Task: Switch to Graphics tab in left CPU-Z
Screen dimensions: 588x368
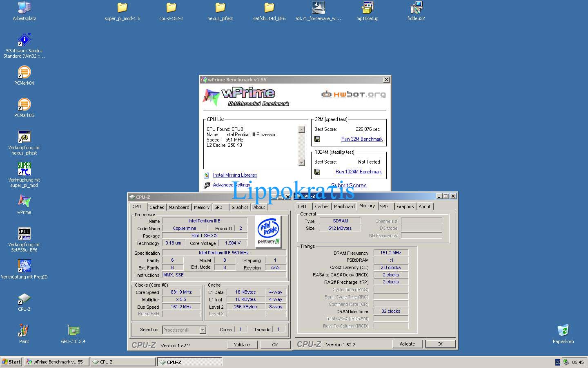Action: (240, 207)
